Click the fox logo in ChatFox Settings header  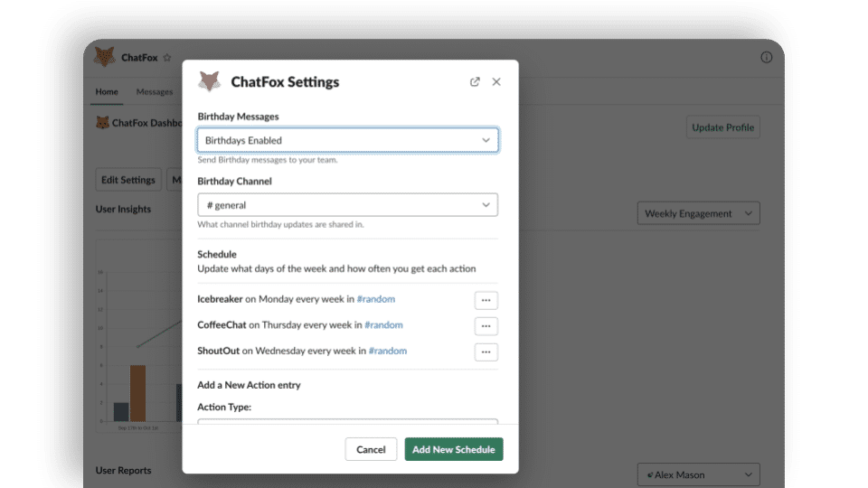pyautogui.click(x=210, y=81)
